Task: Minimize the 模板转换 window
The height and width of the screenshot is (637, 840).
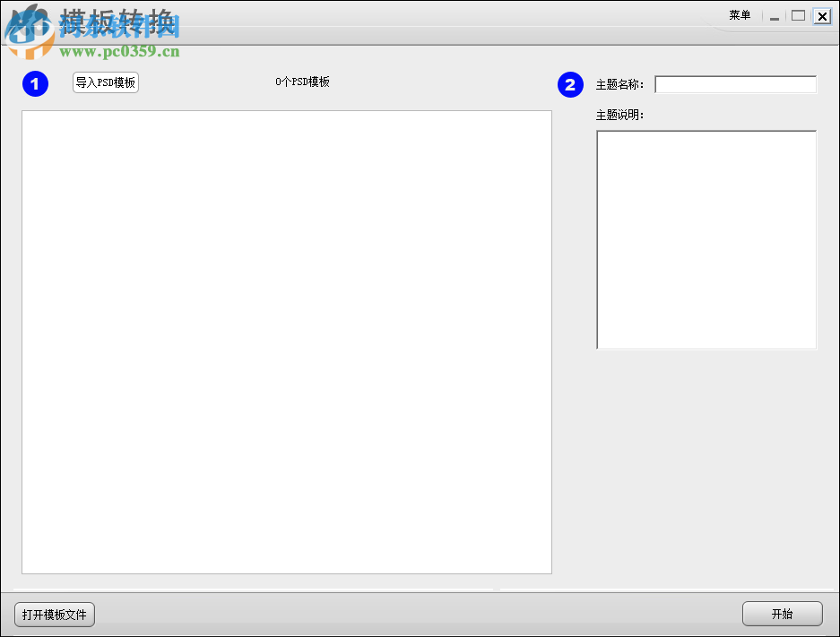Action: pyautogui.click(x=774, y=15)
